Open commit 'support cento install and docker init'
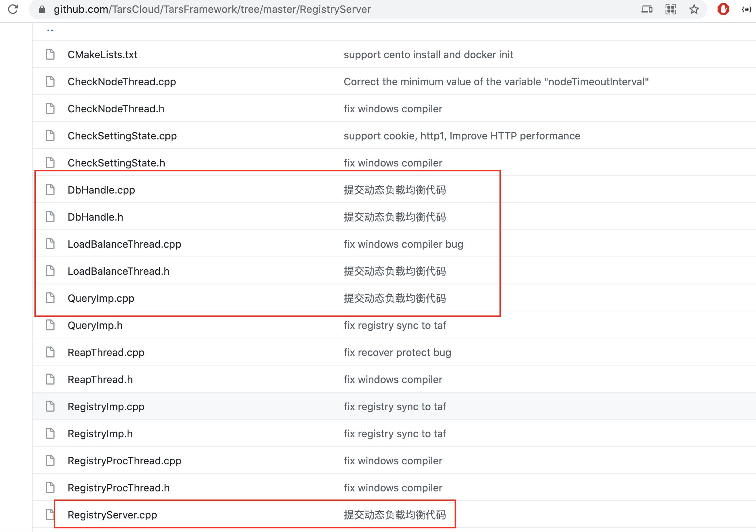This screenshot has height=532, width=756. [x=428, y=55]
